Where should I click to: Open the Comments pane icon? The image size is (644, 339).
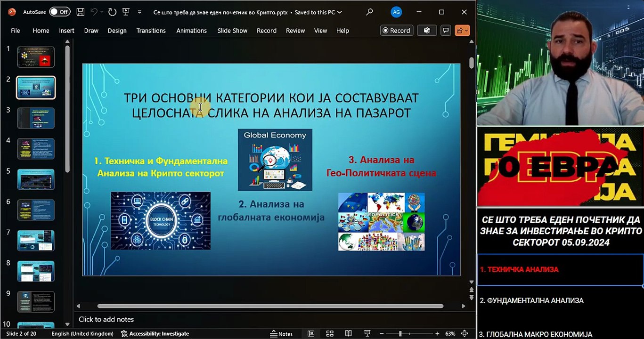point(446,31)
